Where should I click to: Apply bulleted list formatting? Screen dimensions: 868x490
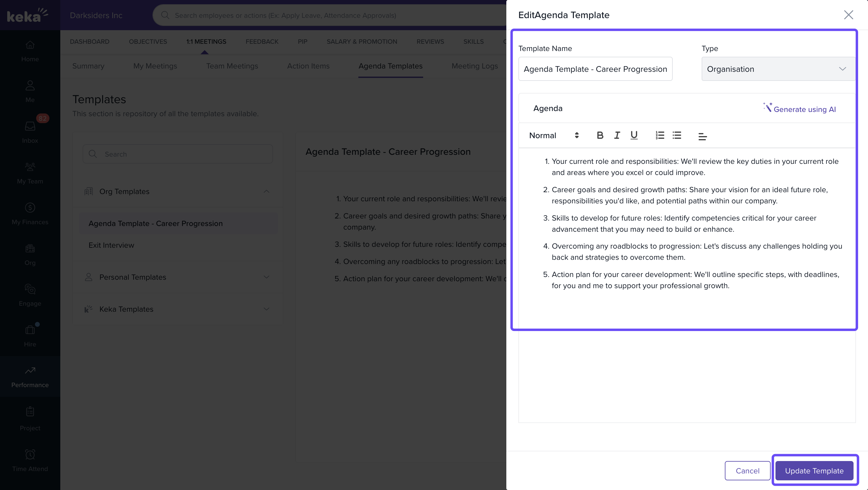coord(677,135)
